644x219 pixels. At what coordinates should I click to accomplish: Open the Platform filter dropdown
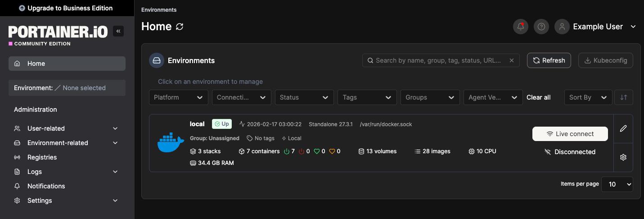[x=179, y=97]
